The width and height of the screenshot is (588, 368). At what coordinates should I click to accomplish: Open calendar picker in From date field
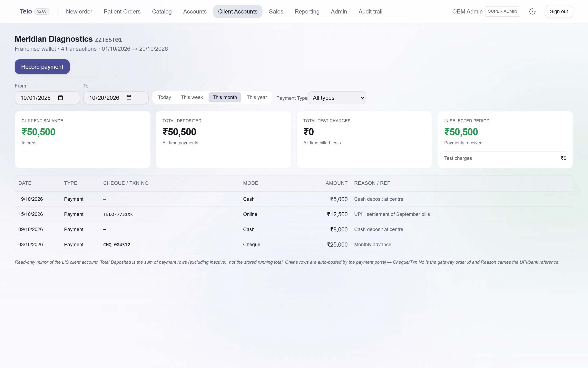coord(60,98)
